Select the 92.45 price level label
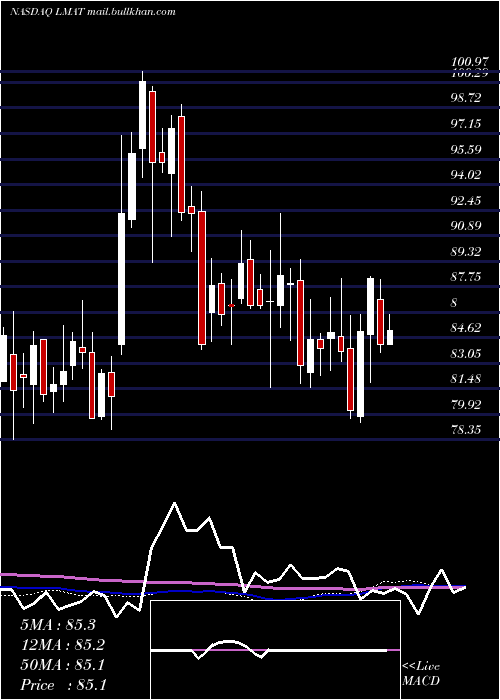 (x=467, y=200)
